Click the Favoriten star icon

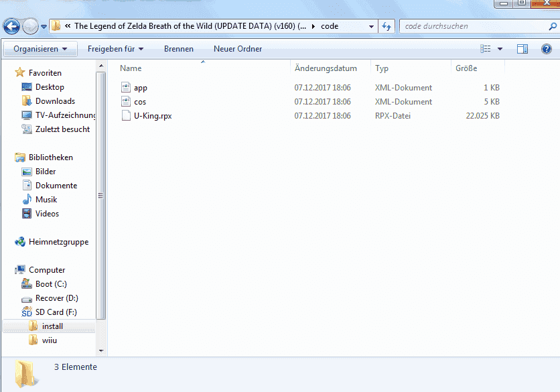(x=19, y=72)
